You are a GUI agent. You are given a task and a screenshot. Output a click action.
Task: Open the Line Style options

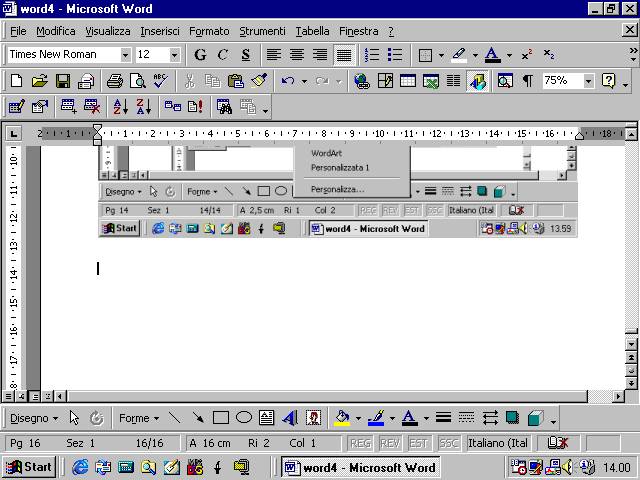(443, 418)
